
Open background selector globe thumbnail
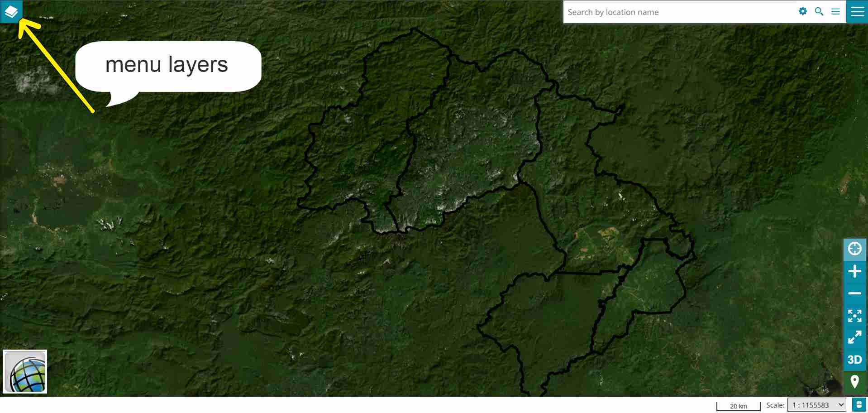coord(25,372)
